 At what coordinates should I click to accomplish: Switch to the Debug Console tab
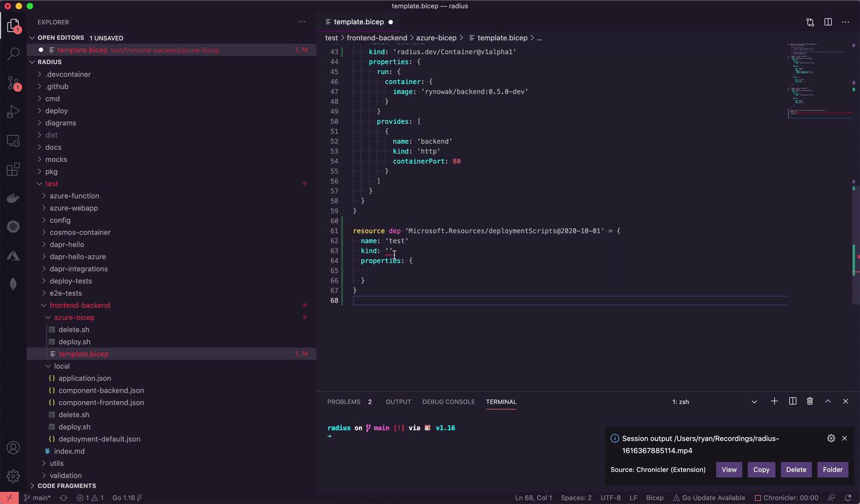pyautogui.click(x=449, y=402)
